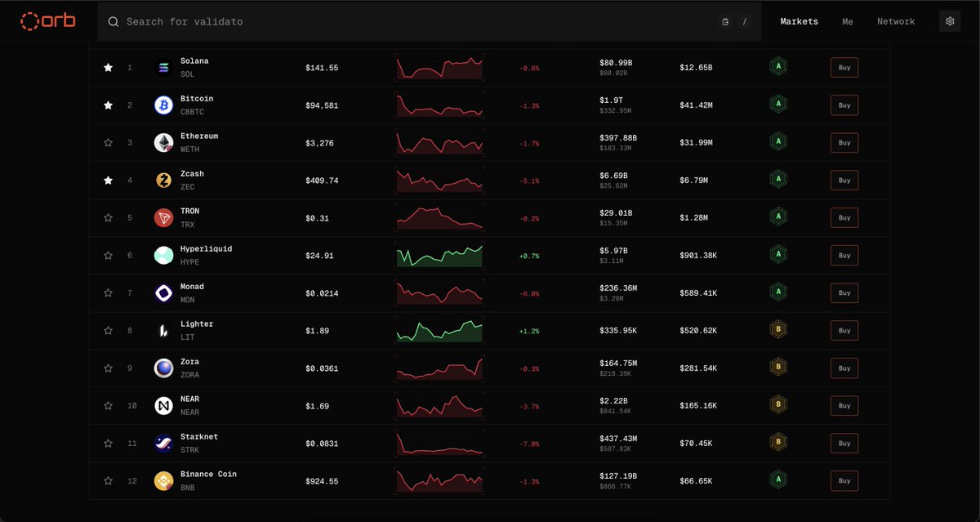Unstar Zcash from favorites
The height and width of the screenshot is (522, 980).
(x=108, y=181)
